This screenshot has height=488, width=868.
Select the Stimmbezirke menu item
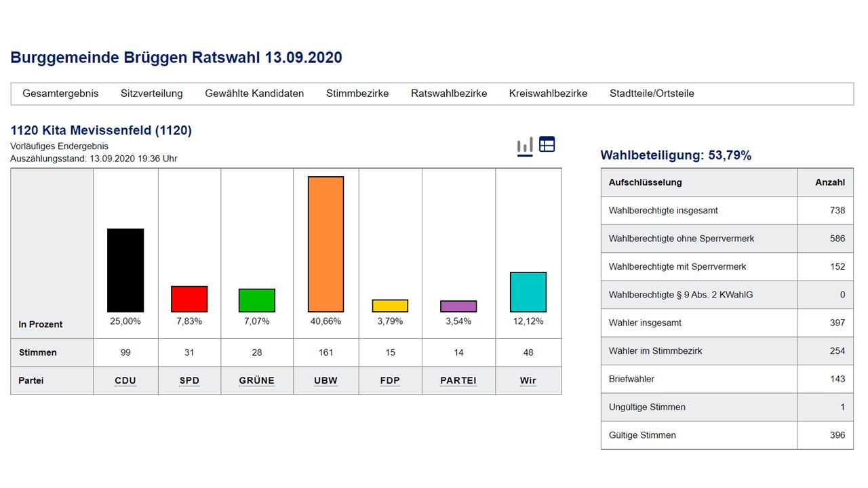point(357,94)
